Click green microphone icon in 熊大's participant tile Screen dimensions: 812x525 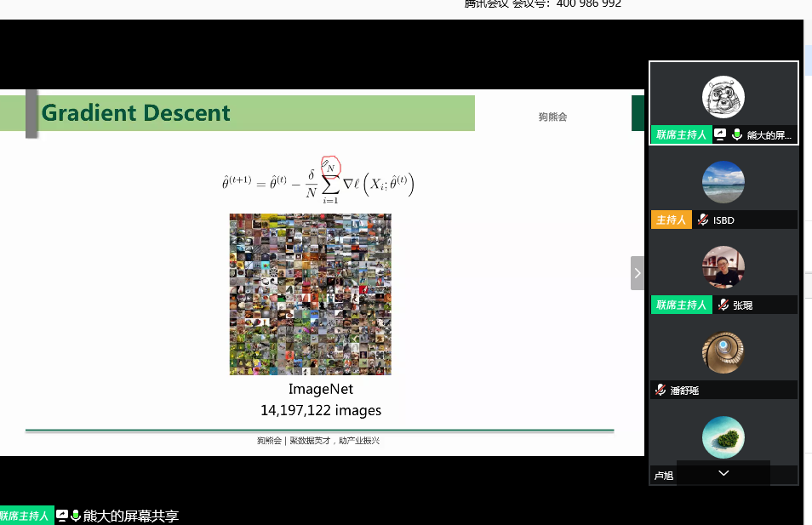(737, 134)
